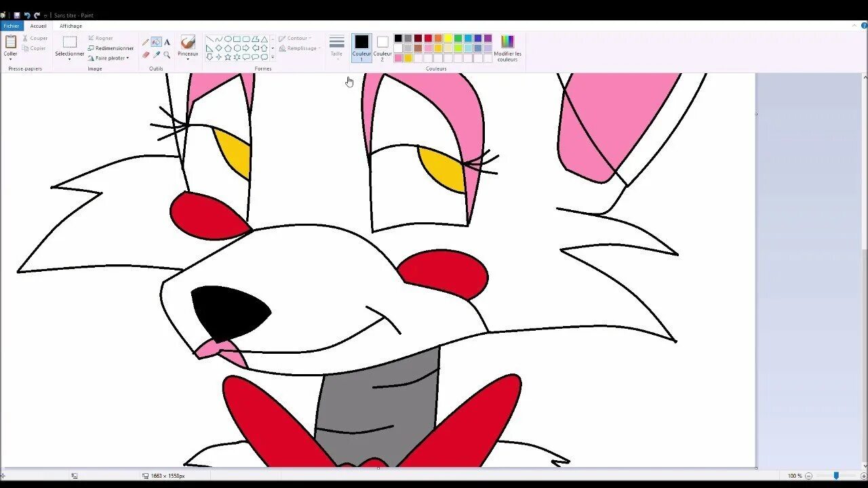Save using the title bar floppy icon

[17, 16]
